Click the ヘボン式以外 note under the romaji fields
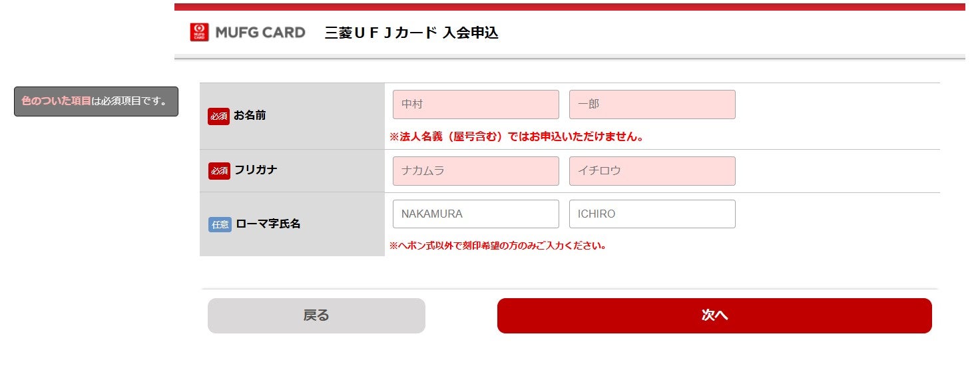 [x=497, y=246]
